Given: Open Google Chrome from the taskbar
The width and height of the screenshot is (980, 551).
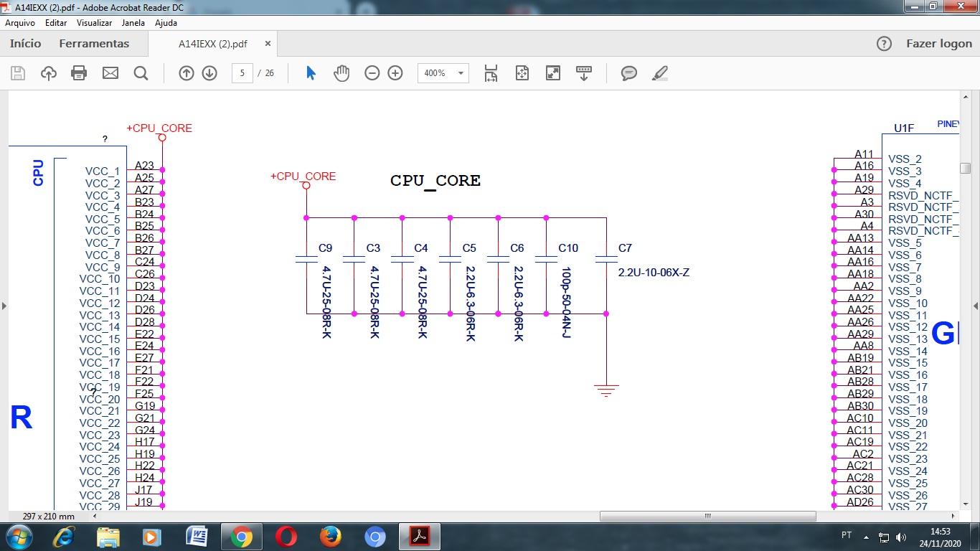Looking at the screenshot, I should pos(241,537).
